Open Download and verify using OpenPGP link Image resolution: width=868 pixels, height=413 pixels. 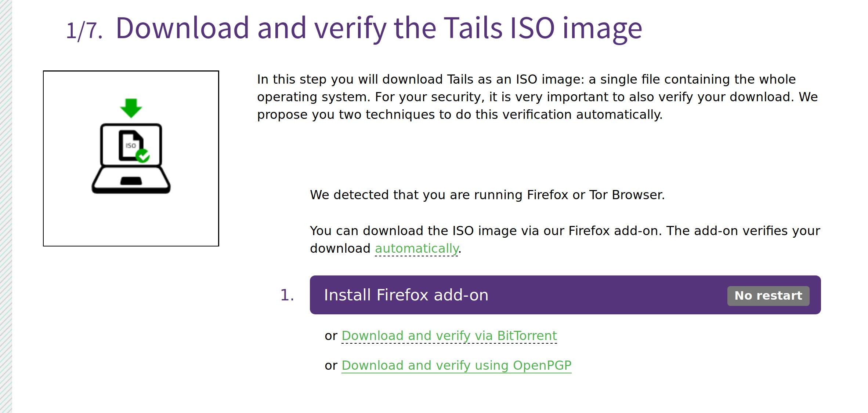click(x=456, y=366)
